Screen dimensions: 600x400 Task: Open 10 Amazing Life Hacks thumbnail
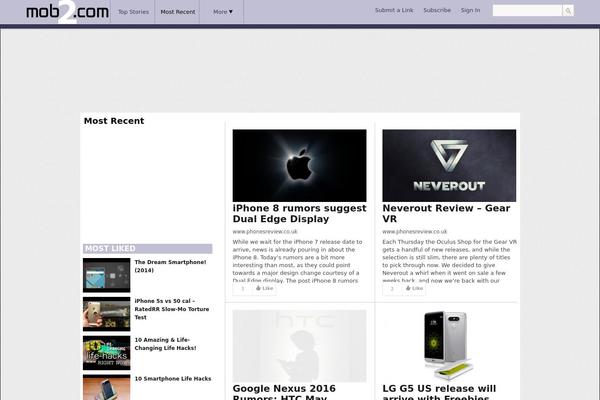[106, 353]
